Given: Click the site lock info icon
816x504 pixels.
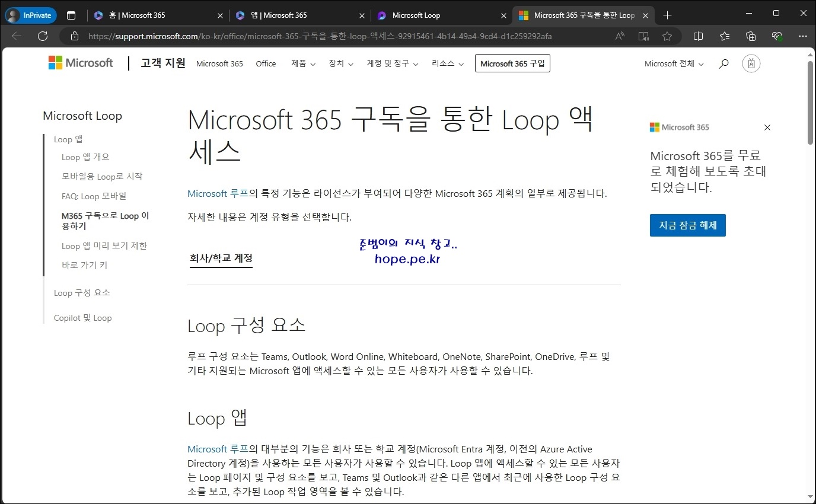Looking at the screenshot, I should (74, 36).
